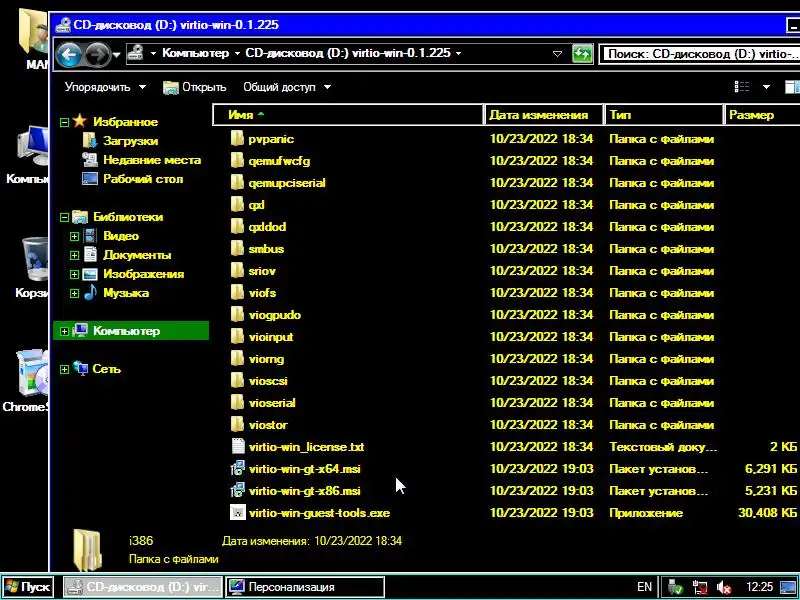Viewport: 800px width, 600px height.
Task: Click the 12:25 taskbar clock
Action: 759,587
